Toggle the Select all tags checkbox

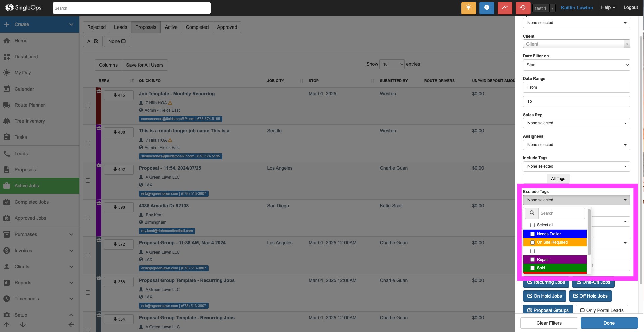pyautogui.click(x=532, y=225)
